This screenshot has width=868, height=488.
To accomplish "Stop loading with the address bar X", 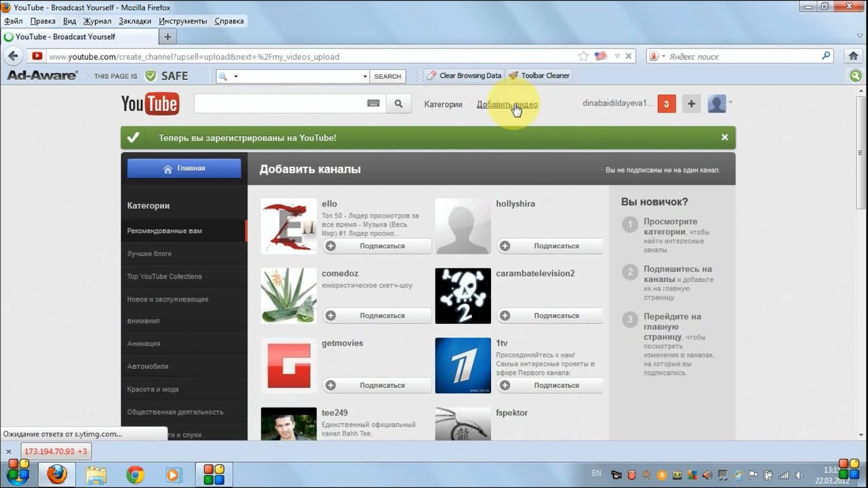I will (629, 56).
